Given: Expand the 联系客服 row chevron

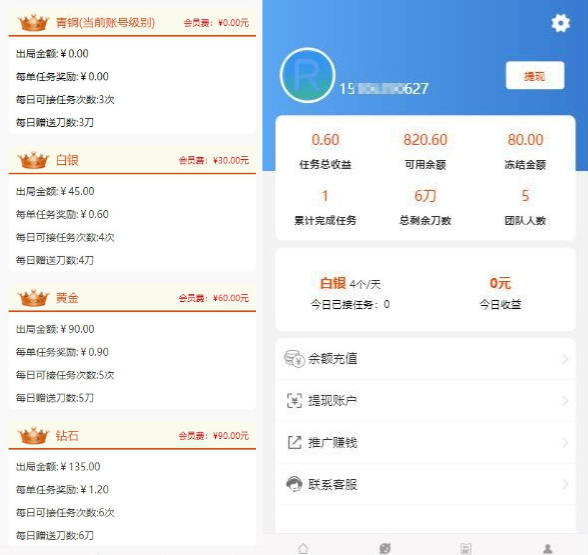Looking at the screenshot, I should pyautogui.click(x=565, y=484).
